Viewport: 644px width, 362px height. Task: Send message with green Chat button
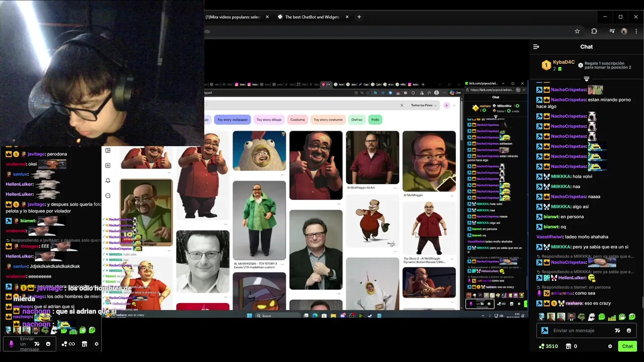tap(627, 346)
